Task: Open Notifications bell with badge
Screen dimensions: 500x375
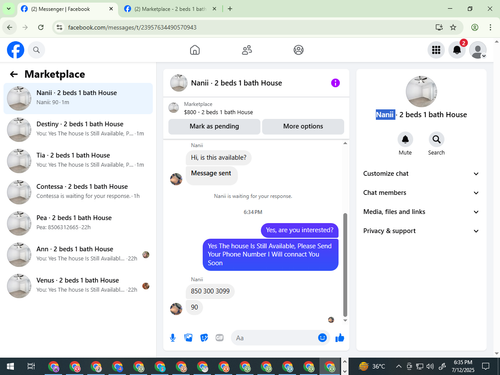Action: (457, 50)
